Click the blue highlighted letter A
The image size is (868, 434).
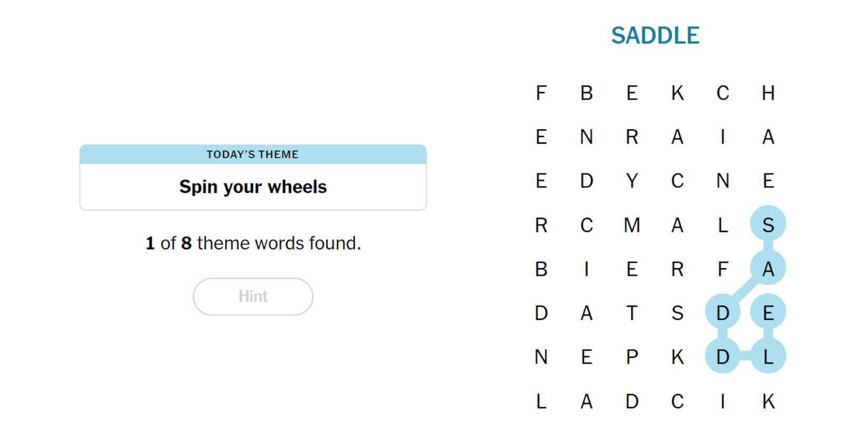(x=768, y=269)
